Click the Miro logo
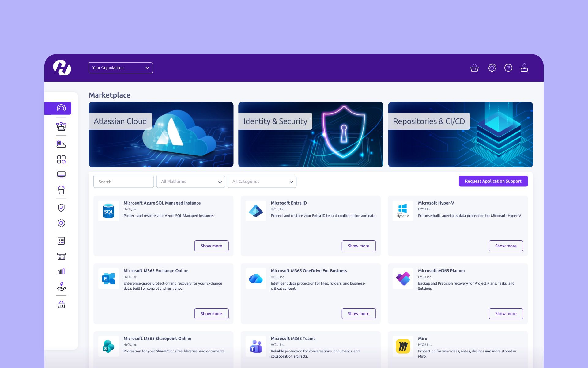This screenshot has height=368, width=588. pos(403,346)
